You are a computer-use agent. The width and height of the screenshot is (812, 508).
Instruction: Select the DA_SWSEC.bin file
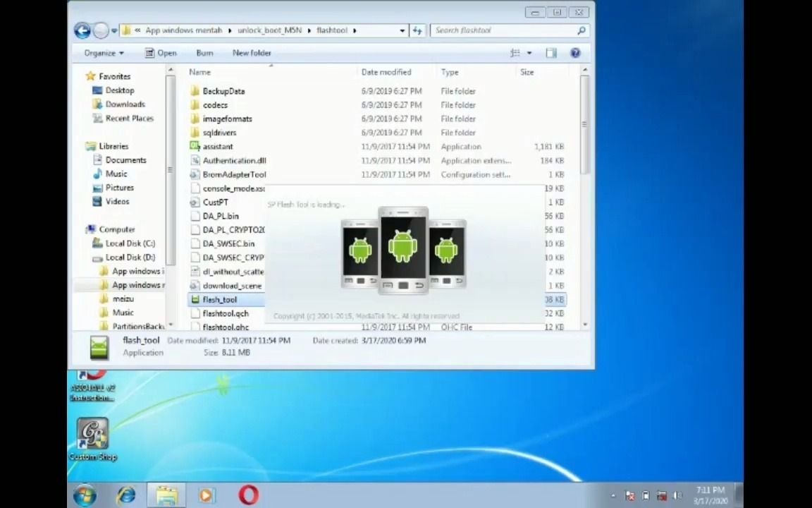[228, 243]
